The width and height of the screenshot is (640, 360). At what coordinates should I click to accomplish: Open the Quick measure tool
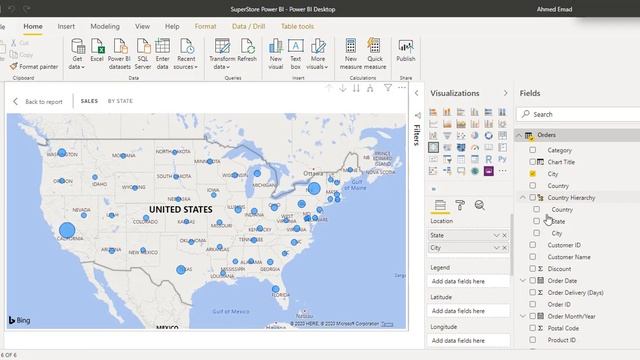[x=375, y=53]
